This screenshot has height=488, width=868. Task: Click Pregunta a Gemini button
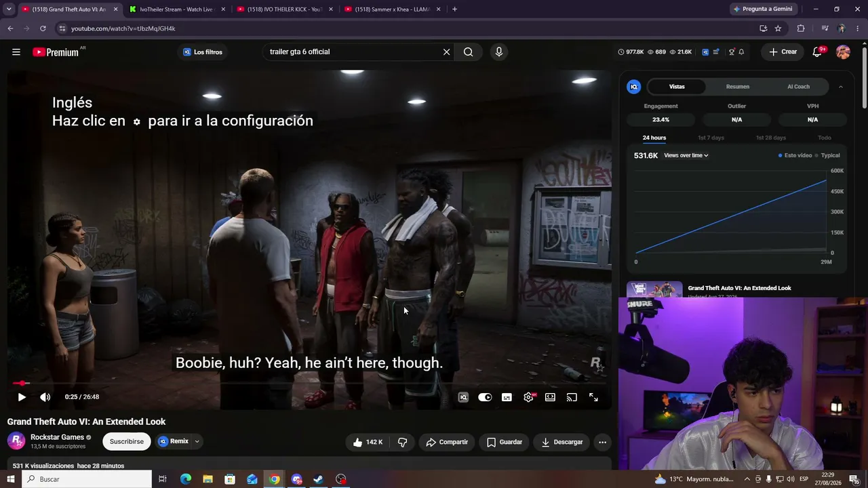[x=762, y=9]
